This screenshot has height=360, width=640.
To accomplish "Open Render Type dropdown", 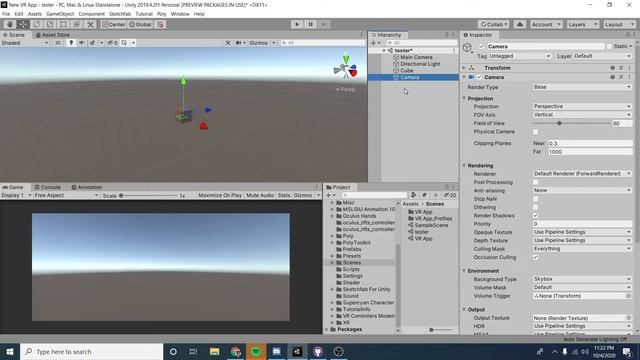I will [x=582, y=87].
